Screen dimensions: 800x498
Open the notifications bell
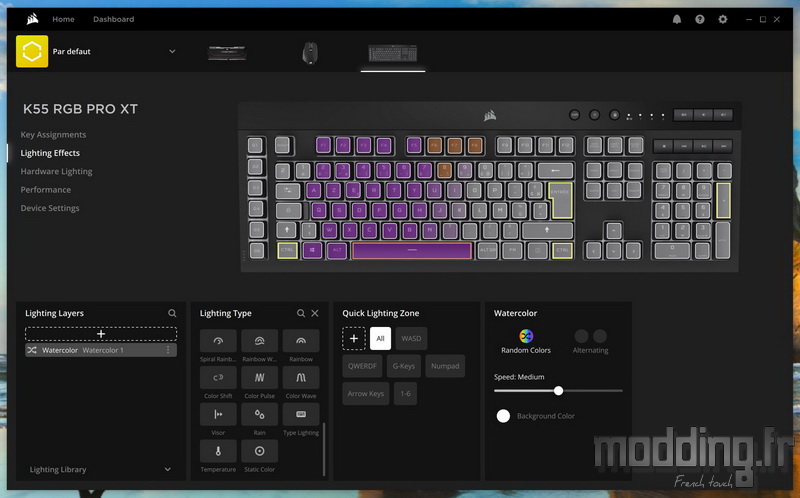677,19
